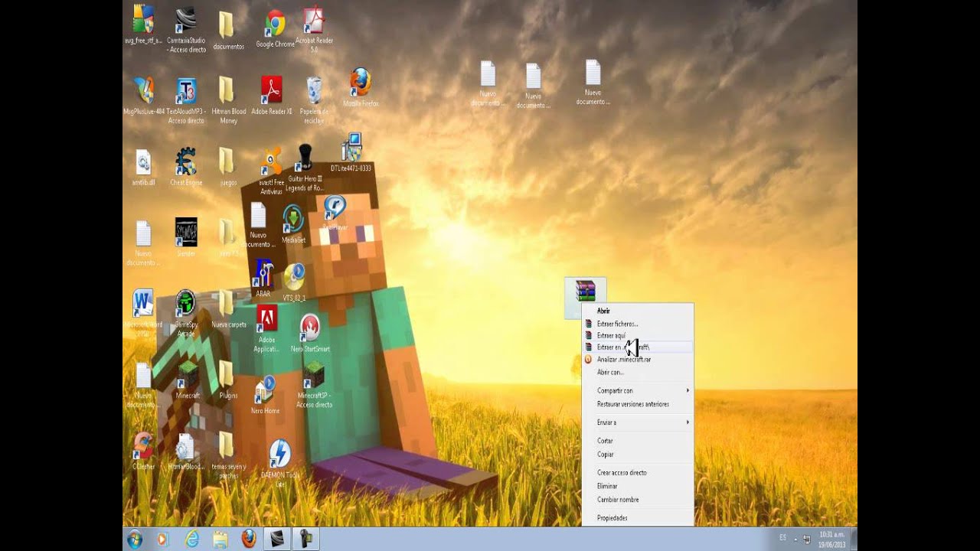Choose Analizar .minecraft.rar with avast
The height and width of the screenshot is (551, 980).
(637, 359)
